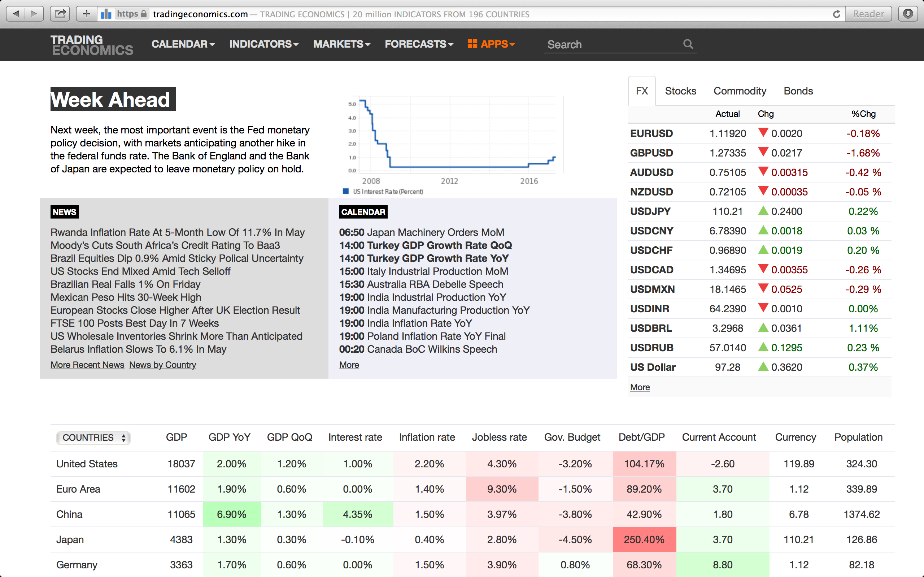Viewport: 924px width, 577px height.
Task: Switch to the Commodity tab
Action: pos(740,91)
